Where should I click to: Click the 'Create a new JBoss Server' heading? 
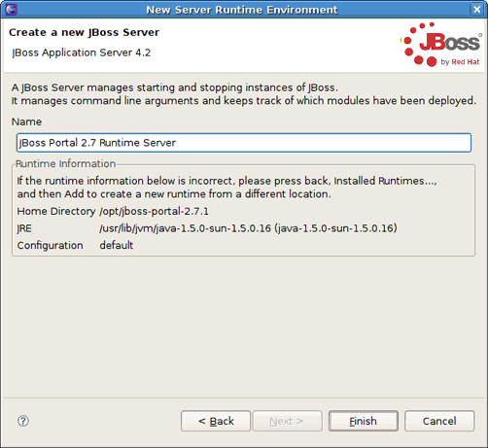[x=84, y=32]
